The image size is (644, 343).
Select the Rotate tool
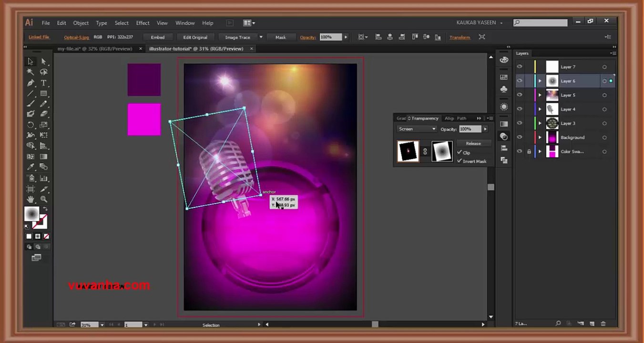coord(31,125)
